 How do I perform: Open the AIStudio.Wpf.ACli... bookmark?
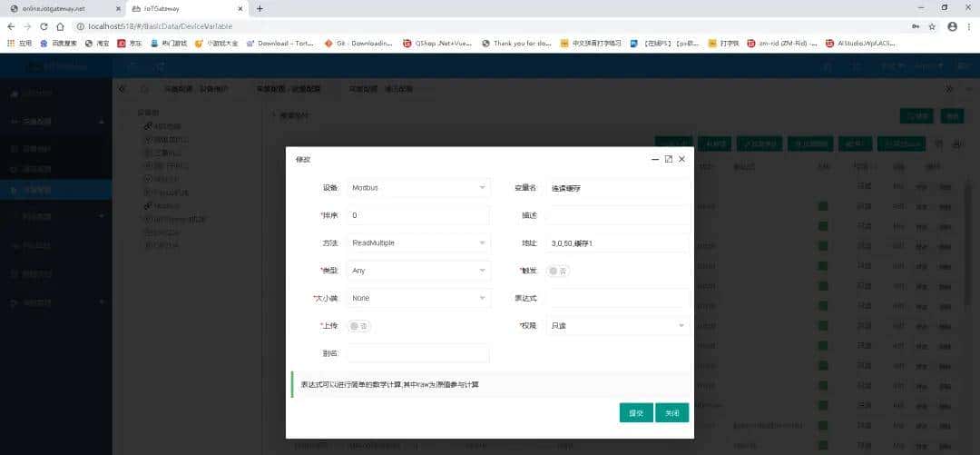click(860, 44)
